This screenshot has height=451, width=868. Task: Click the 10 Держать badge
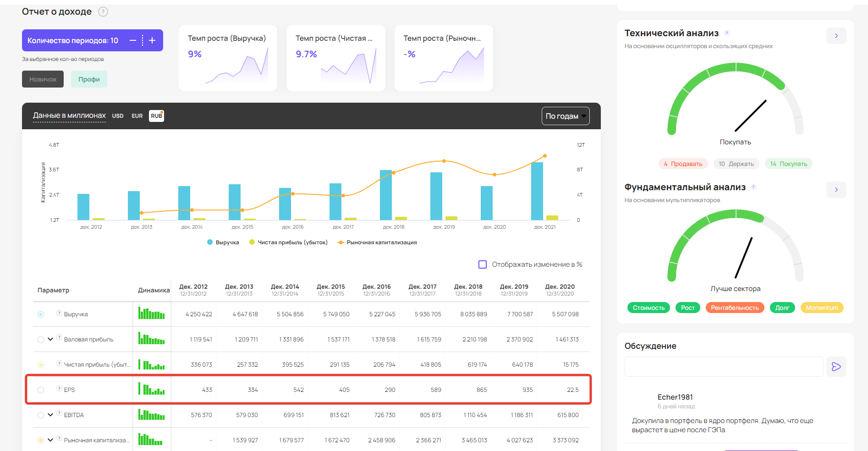coord(736,164)
